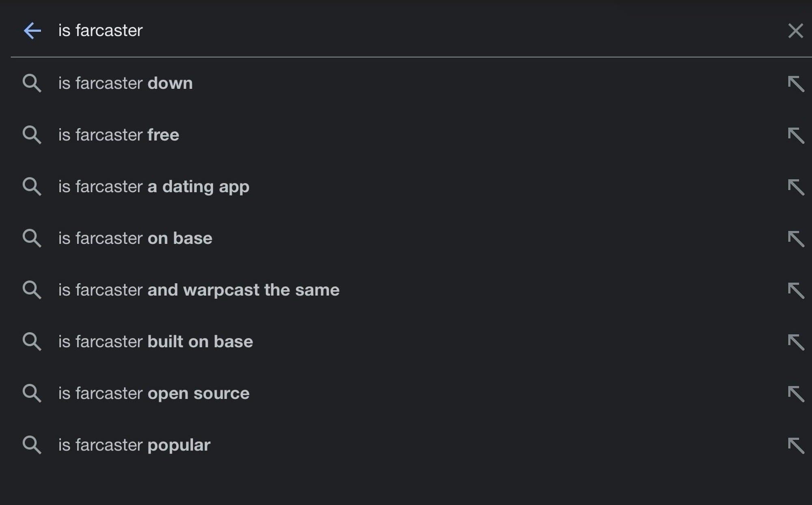
Task: Click the back arrow to leave search
Action: (32, 30)
